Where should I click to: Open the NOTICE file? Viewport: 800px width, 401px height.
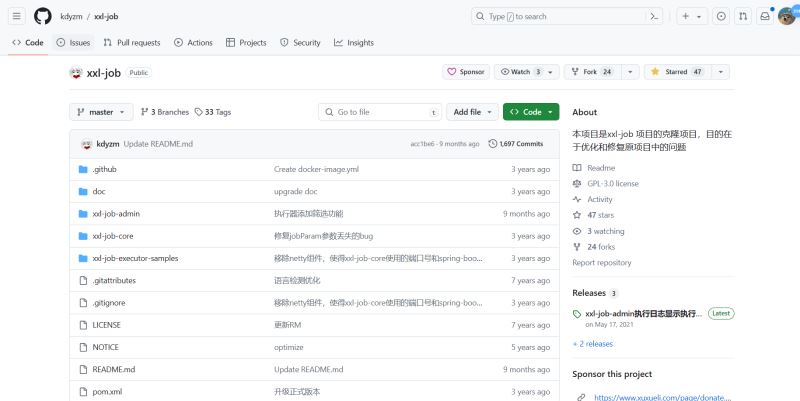[x=105, y=347]
